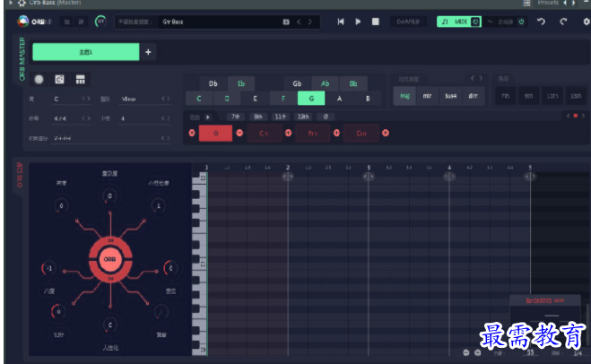Screen dimensions: 591x364
Task: Click next arrow in chord type panel header
Action: click(x=481, y=78)
